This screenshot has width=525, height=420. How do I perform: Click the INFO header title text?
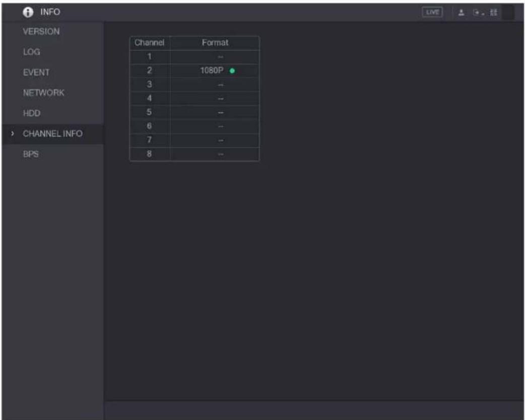point(50,12)
